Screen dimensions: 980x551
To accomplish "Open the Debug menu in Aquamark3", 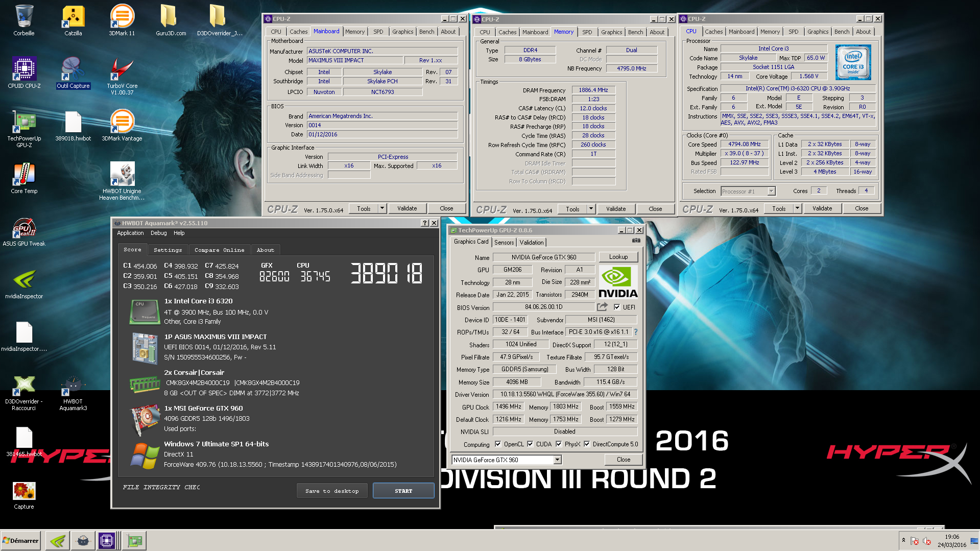I will coord(159,233).
